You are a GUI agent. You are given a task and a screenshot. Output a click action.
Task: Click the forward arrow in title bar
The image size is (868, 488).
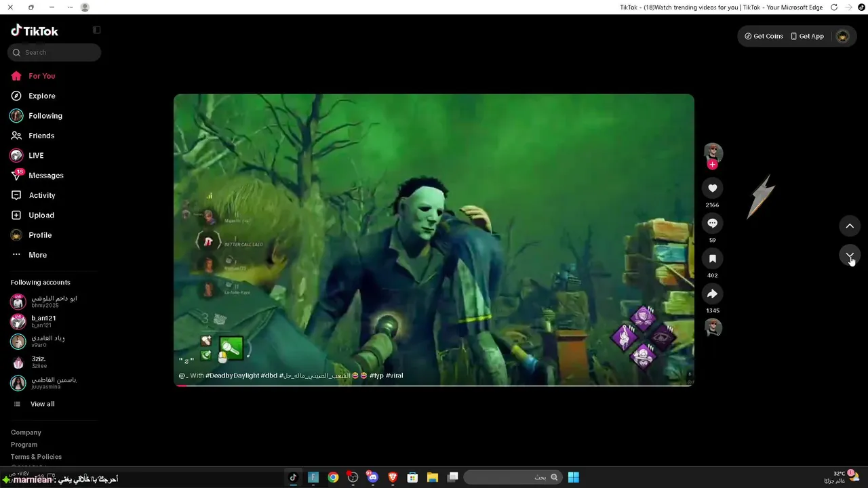(848, 7)
